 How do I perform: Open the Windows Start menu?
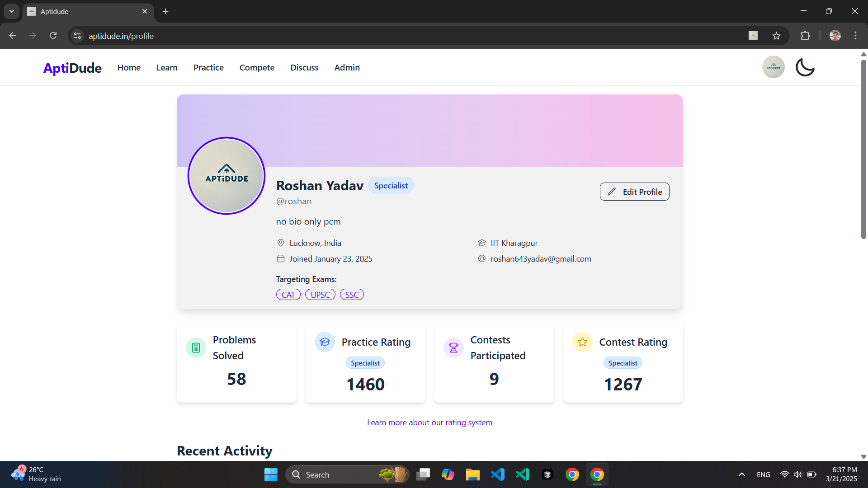[x=271, y=474]
